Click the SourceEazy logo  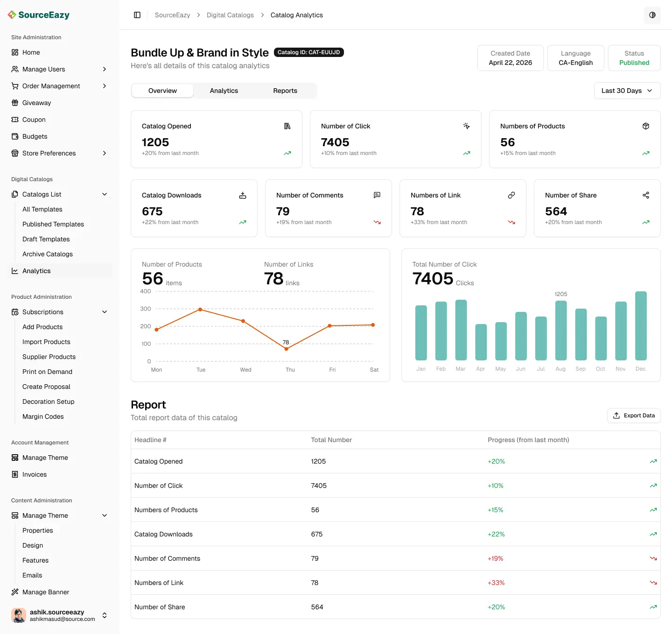click(x=39, y=15)
